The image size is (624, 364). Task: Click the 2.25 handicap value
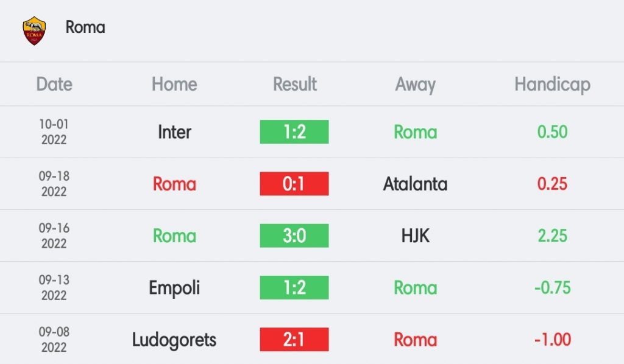coord(552,236)
